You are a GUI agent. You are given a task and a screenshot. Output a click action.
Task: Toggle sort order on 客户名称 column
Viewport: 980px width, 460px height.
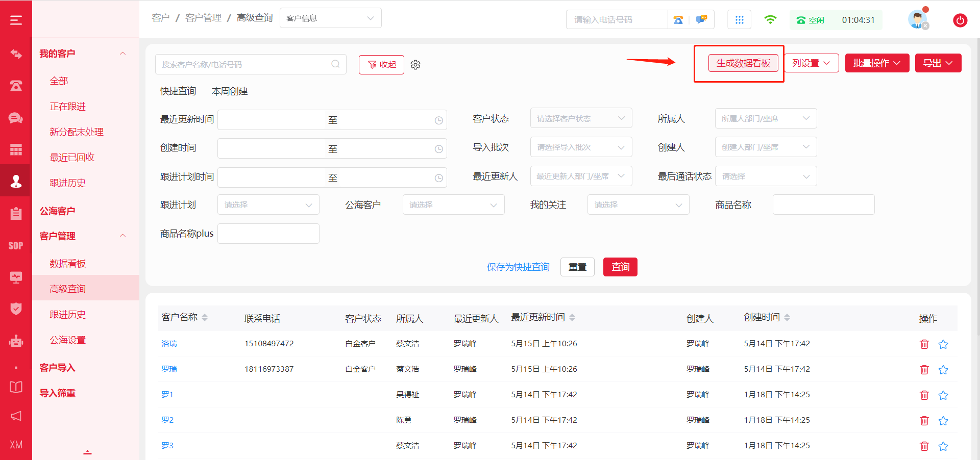(205, 318)
